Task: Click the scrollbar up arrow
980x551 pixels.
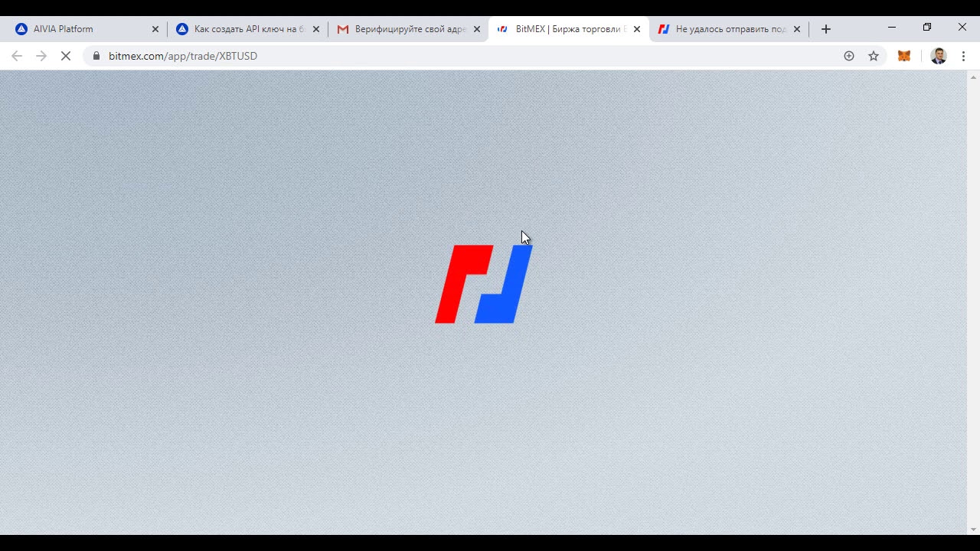Action: tap(974, 77)
